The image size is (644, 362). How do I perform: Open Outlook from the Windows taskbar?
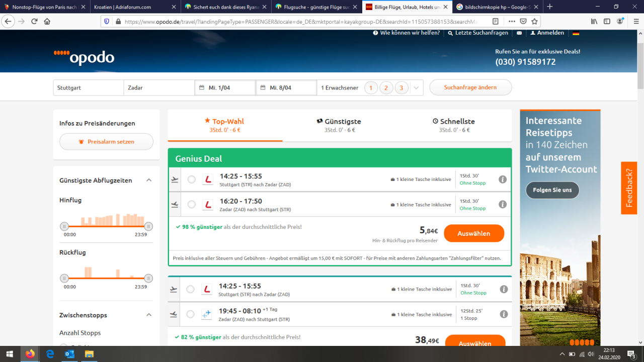point(69,354)
